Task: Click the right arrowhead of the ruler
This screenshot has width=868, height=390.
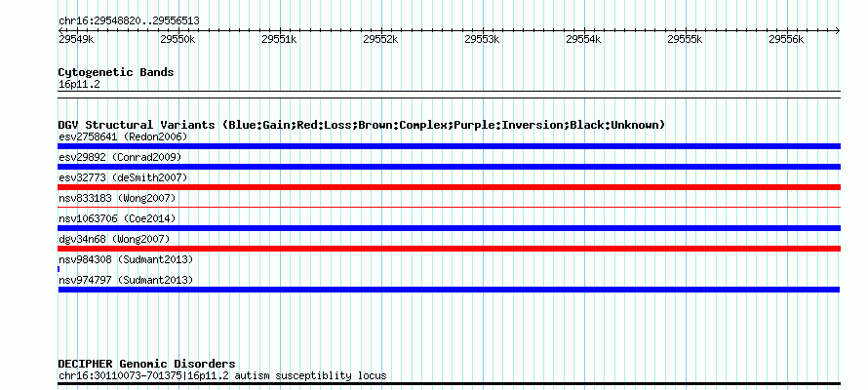Action: [838, 30]
